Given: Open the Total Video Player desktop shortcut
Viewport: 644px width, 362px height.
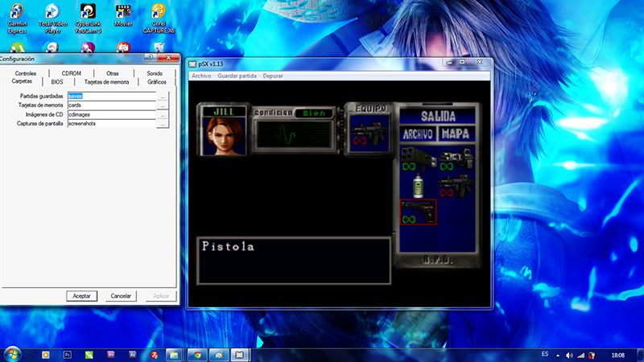Looking at the screenshot, I should (x=52, y=19).
